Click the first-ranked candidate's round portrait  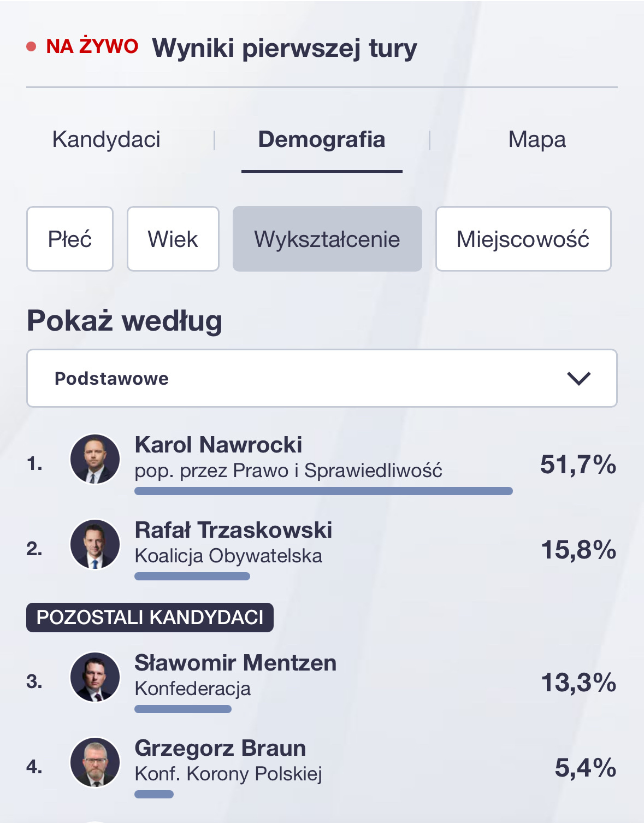tap(95, 459)
